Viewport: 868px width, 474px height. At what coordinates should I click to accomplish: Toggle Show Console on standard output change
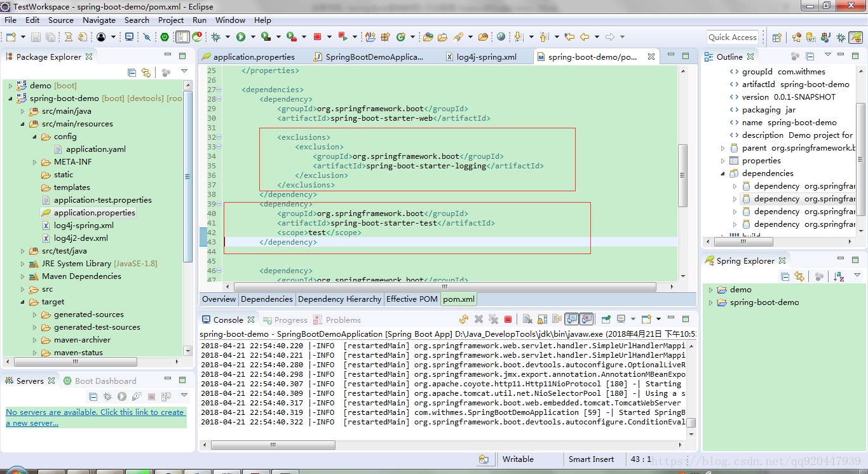tap(571, 319)
